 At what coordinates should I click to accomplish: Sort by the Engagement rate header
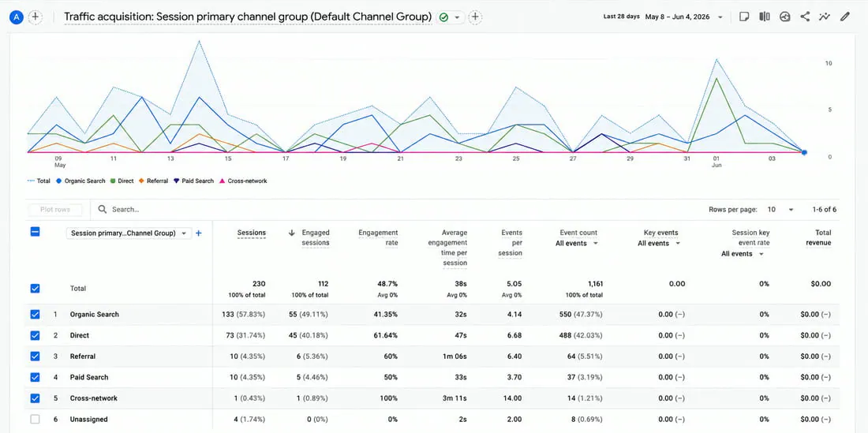pos(378,237)
